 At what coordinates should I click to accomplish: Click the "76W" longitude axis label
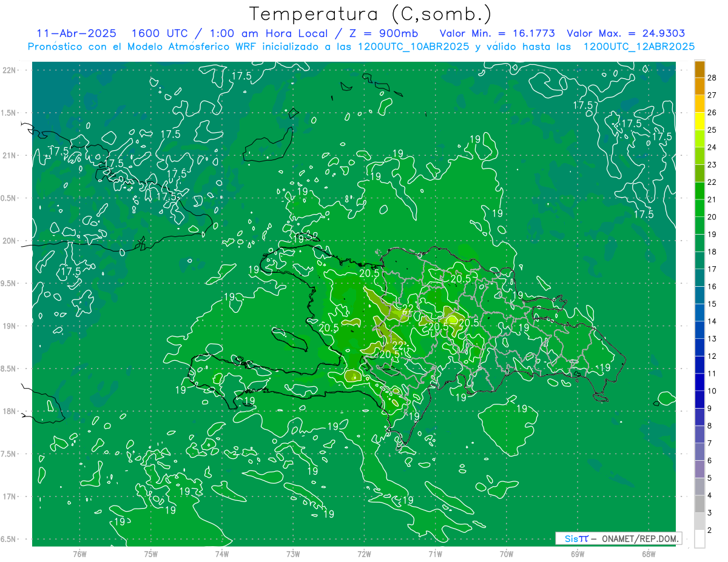79,554
